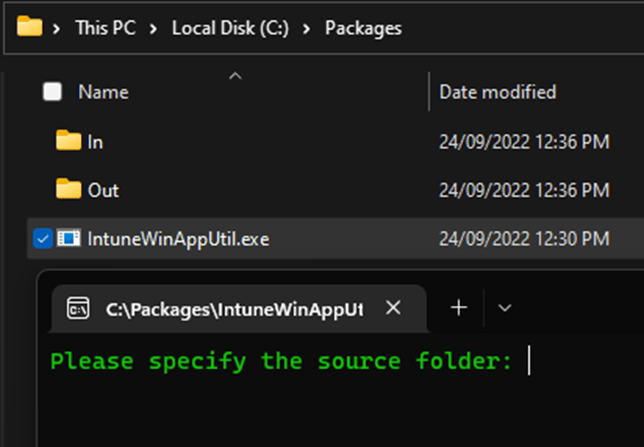Expand the chevron before This PC

click(59, 28)
